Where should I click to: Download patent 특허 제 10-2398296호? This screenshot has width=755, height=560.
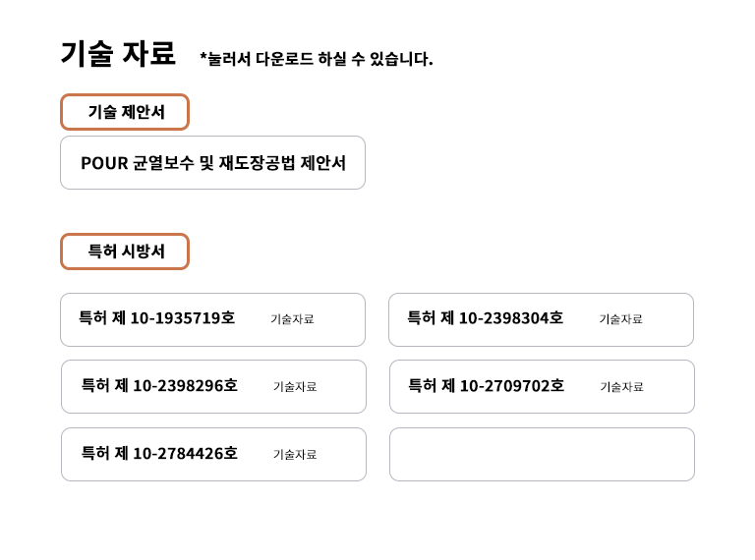point(159,386)
